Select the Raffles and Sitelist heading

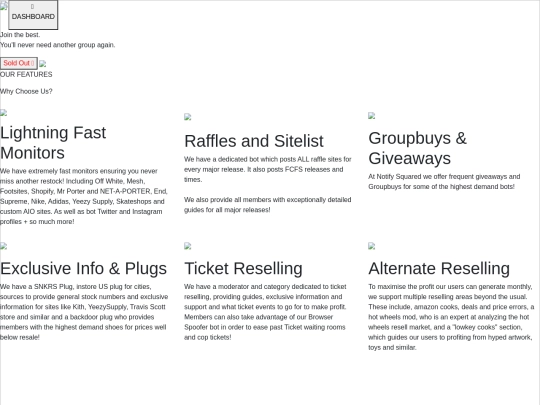click(x=254, y=141)
